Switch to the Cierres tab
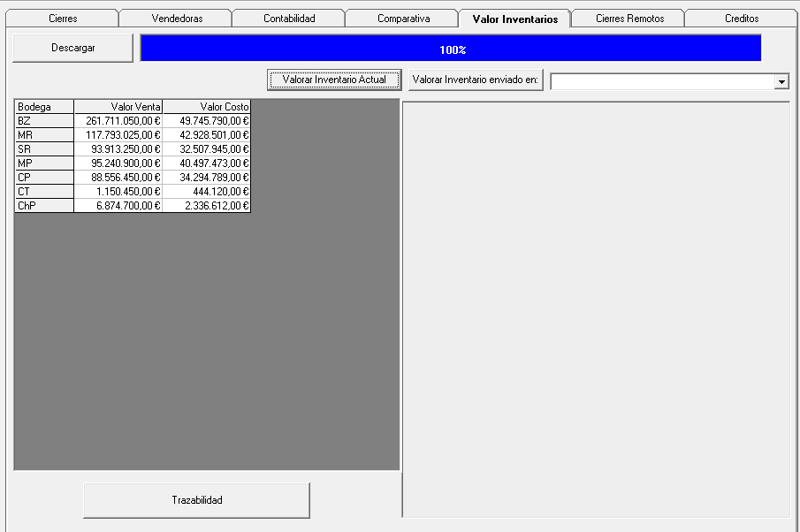Screen dimensions: 800x532 click(63, 19)
